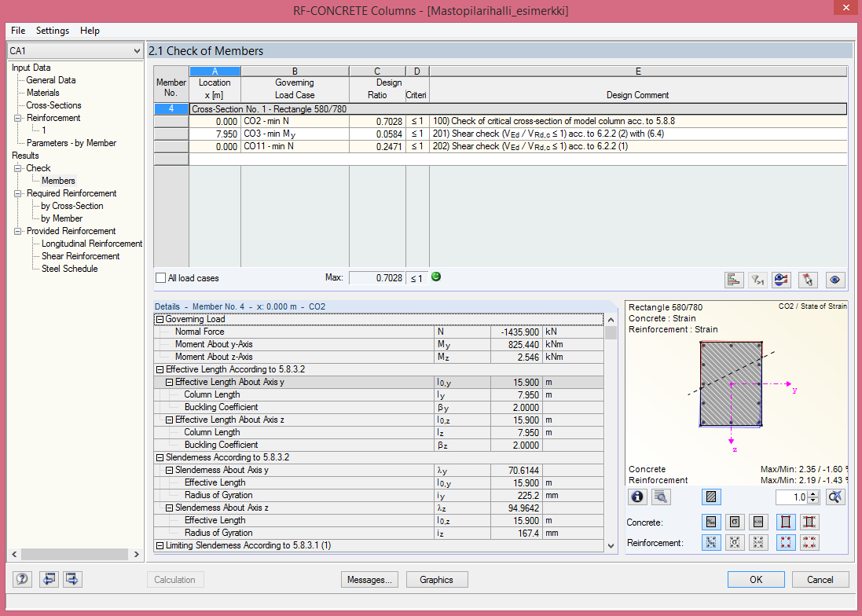The width and height of the screenshot is (862, 616).
Task: Click the Cancel button
Action: click(820, 580)
